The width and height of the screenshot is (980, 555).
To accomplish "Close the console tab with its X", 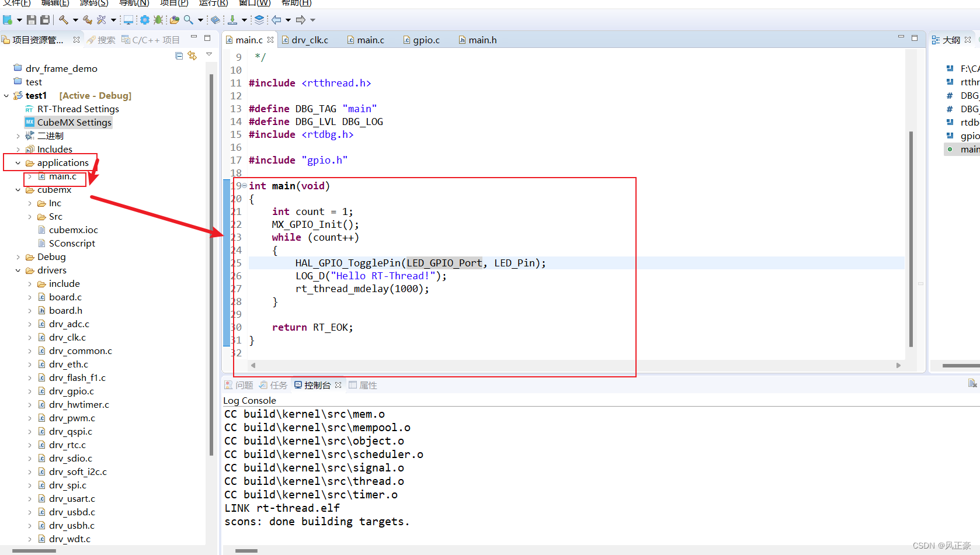I will tap(338, 385).
